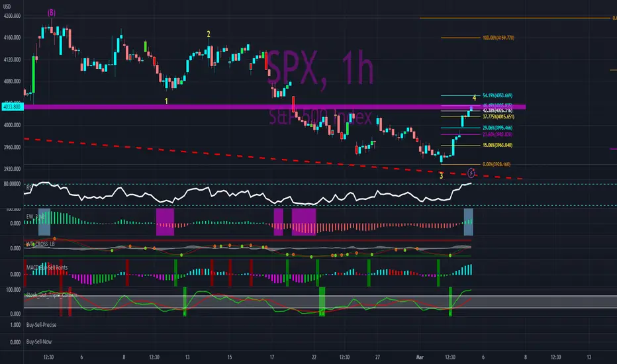Click the 100.000 Stochastic axis label

click(x=13, y=290)
